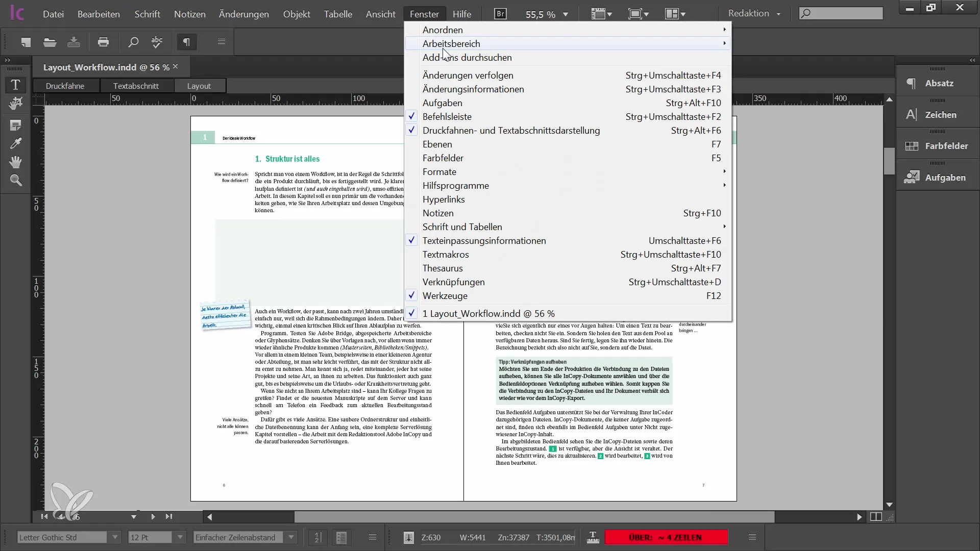This screenshot has width=980, height=551.
Task: Open Notizen panel from Fenster menu
Action: pos(438,213)
